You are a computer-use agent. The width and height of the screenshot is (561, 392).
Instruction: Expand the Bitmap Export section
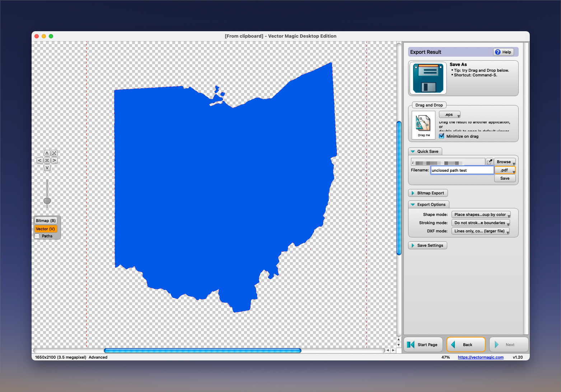(x=428, y=193)
